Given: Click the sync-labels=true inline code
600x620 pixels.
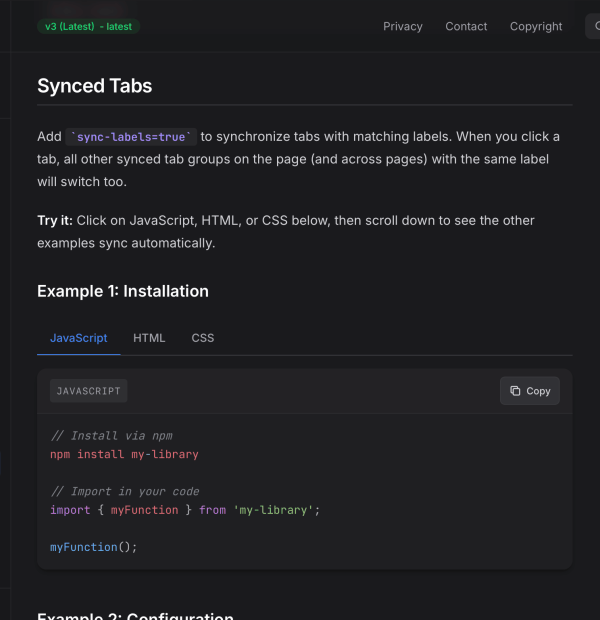Looking at the screenshot, I should (131, 137).
